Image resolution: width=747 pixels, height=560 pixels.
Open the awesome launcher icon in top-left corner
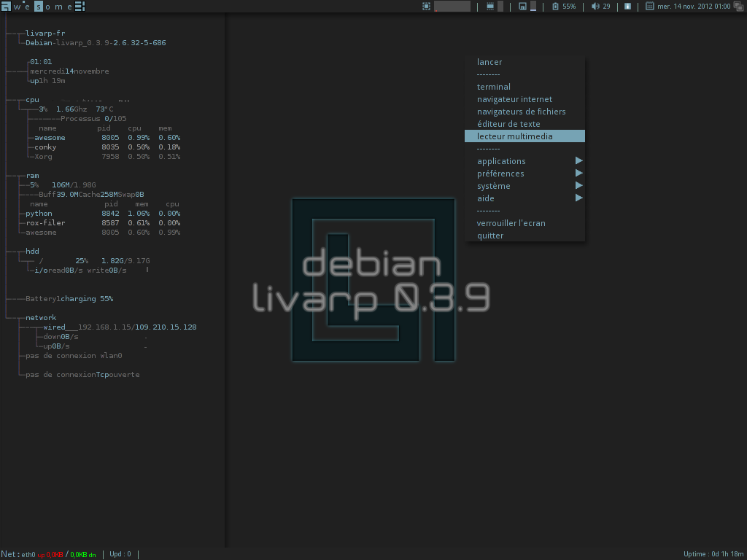click(6, 6)
